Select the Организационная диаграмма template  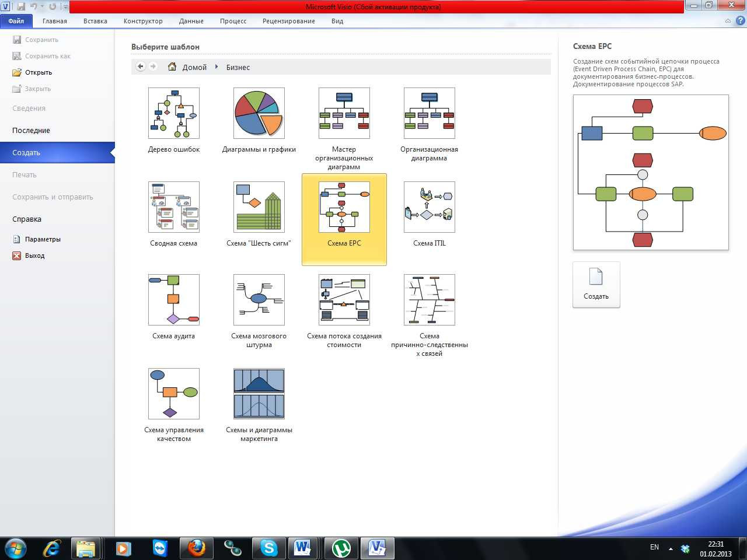[430, 113]
